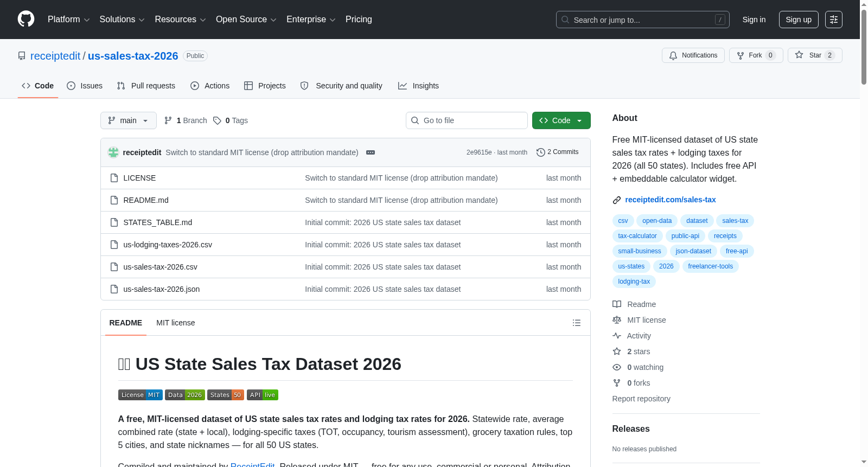View the 1 Branch link

click(x=186, y=120)
